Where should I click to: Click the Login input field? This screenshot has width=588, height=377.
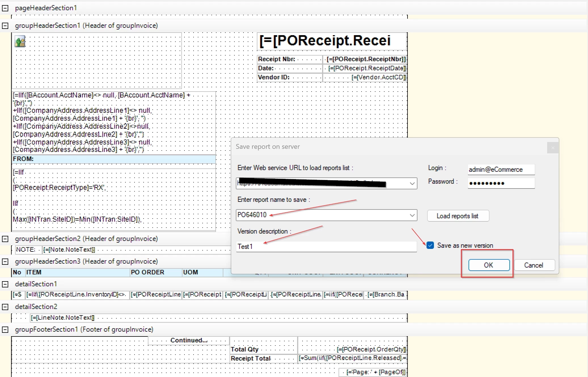[x=501, y=170]
